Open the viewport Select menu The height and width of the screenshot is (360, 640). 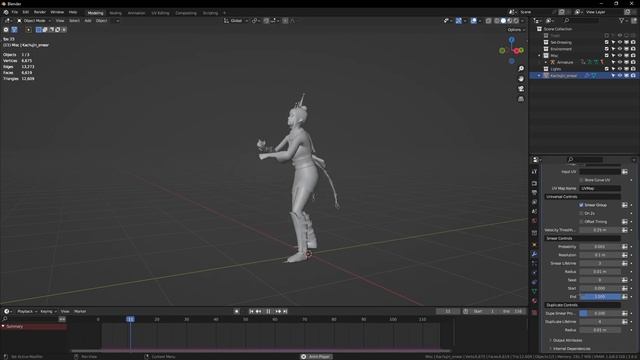coord(74,21)
